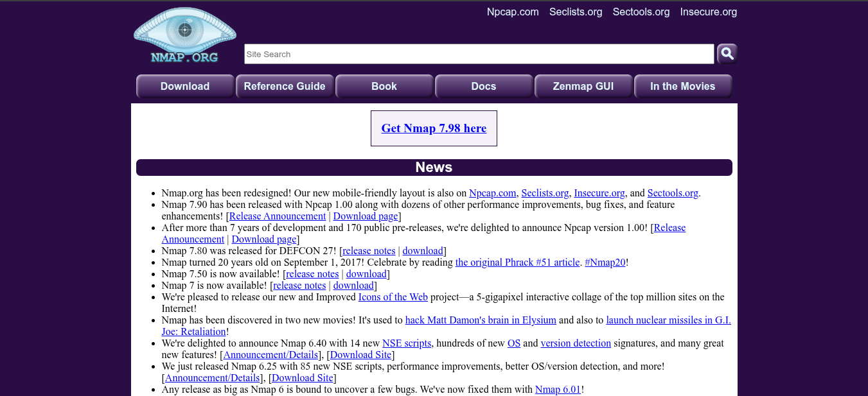Image resolution: width=868 pixels, height=396 pixels.
Task: Click the Get Nmap 7.98 here link
Action: [x=434, y=128]
